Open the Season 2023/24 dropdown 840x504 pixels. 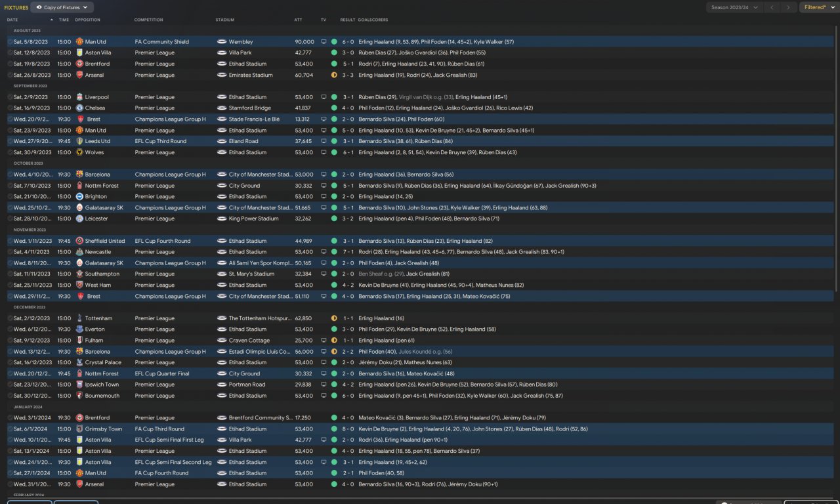734,7
